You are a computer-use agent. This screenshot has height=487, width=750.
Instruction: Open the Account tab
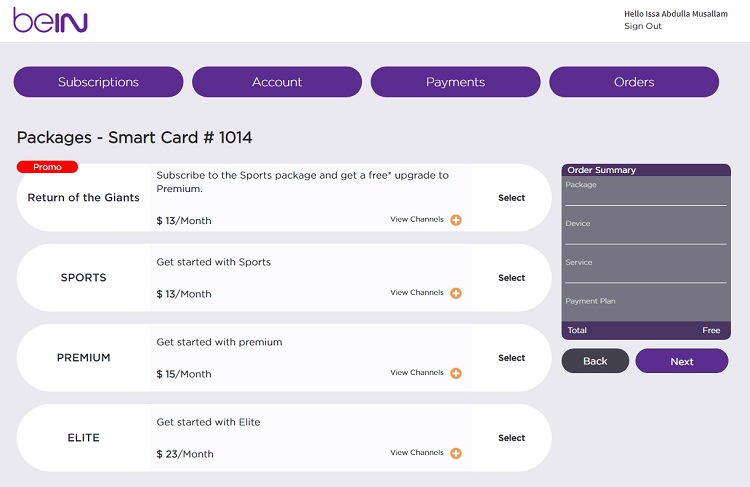277,82
